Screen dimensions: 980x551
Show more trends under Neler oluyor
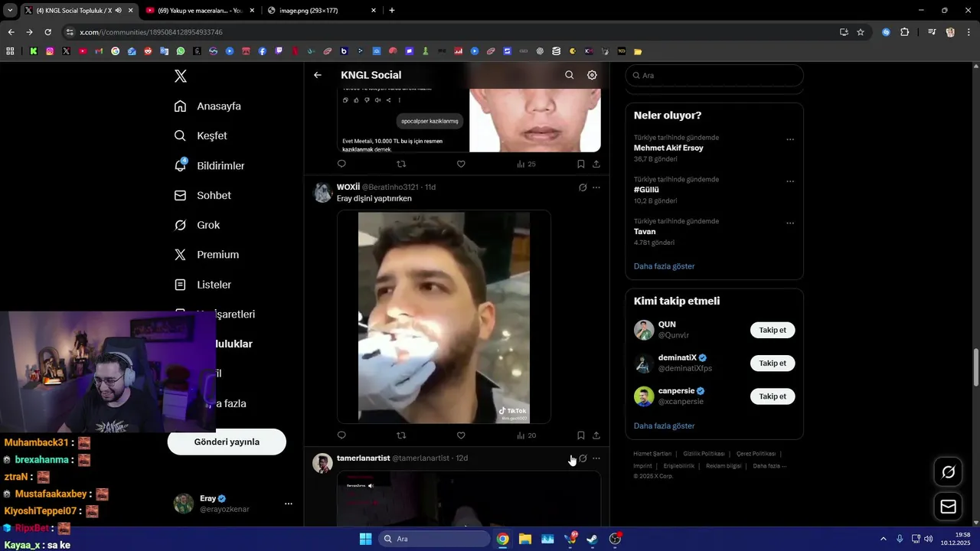pyautogui.click(x=664, y=266)
